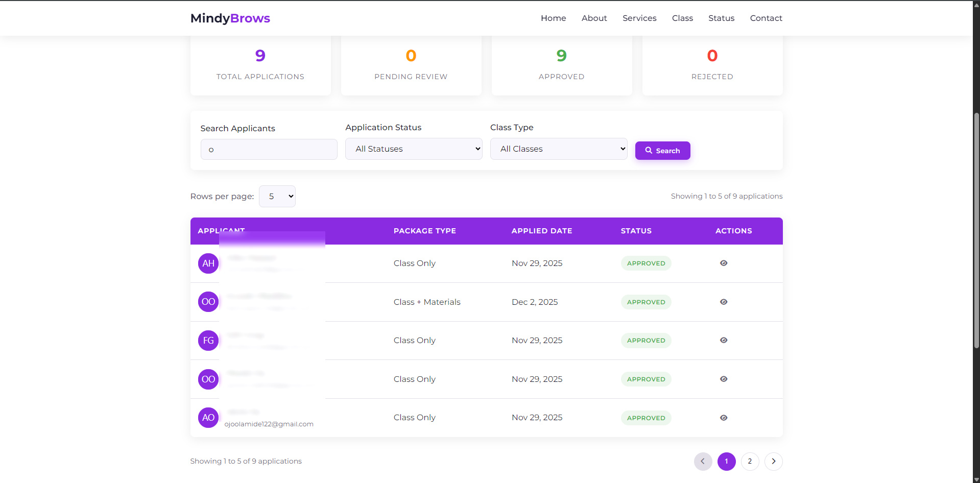Change Rows per page selector

(x=277, y=197)
